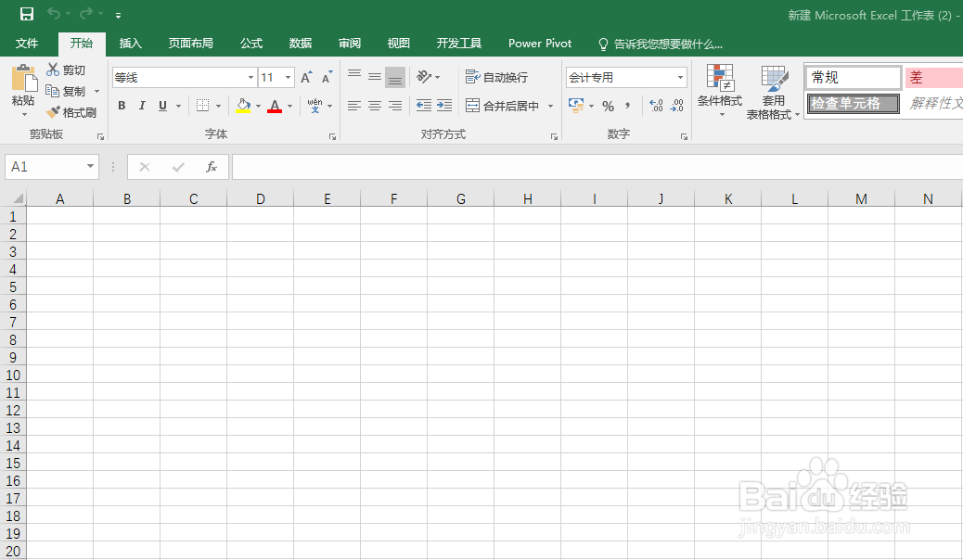The width and height of the screenshot is (963, 560).
Task: Switch to the 公式 Formulas tab
Action: (x=251, y=44)
